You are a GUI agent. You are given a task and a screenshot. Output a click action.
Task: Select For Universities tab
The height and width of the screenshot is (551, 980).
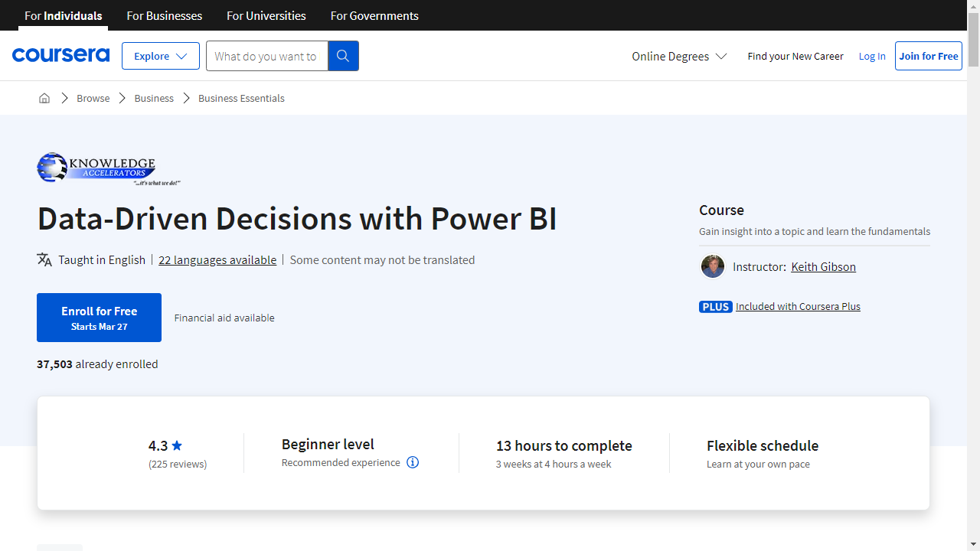[266, 15]
